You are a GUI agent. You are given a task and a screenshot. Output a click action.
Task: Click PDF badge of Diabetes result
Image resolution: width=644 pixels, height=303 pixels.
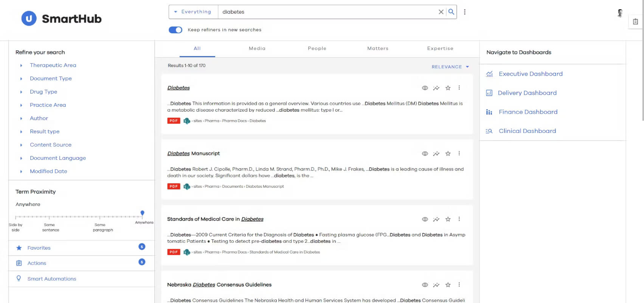tap(174, 121)
